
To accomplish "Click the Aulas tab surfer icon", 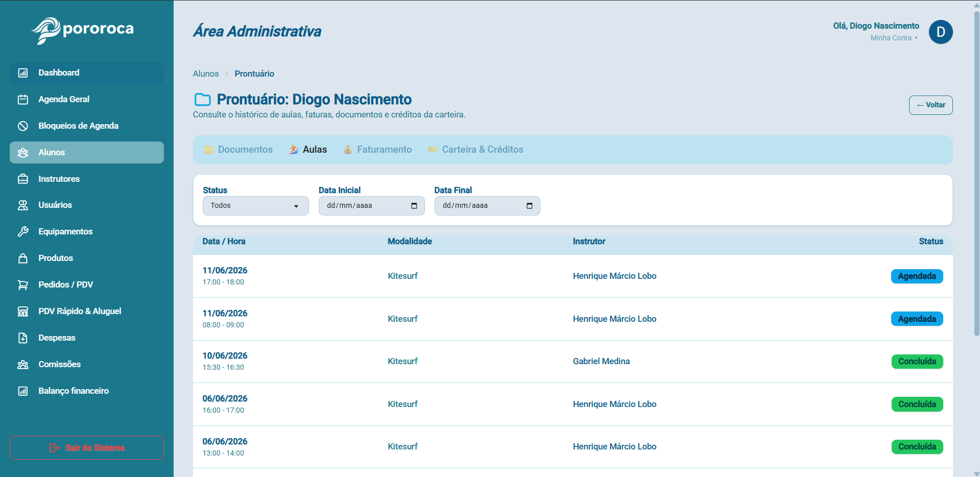I will (x=294, y=150).
